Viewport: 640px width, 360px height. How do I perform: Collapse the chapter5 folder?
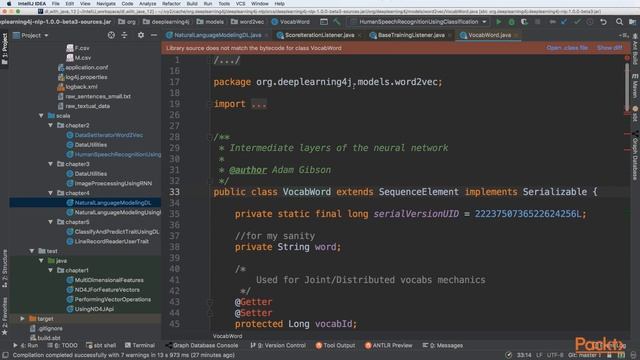[x=51, y=222]
